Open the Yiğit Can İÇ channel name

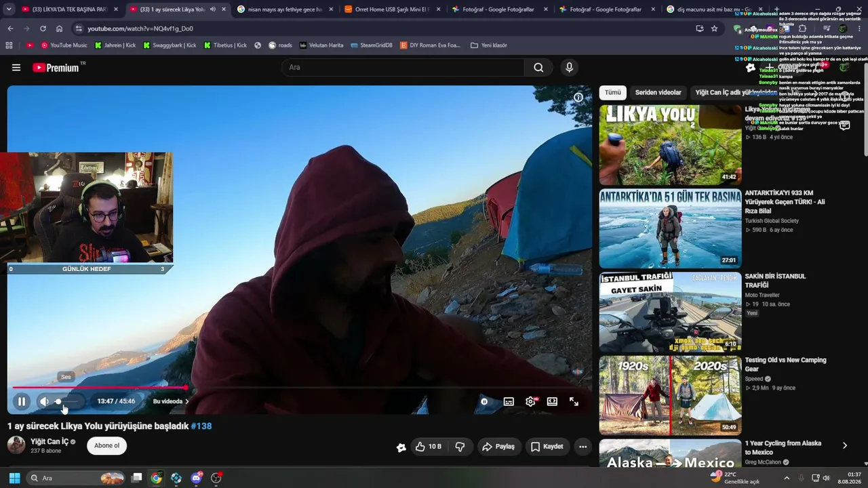coord(50,442)
